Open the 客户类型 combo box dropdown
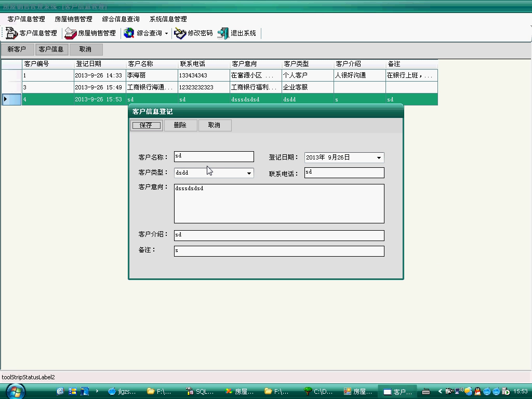This screenshot has width=532, height=399. 249,173
